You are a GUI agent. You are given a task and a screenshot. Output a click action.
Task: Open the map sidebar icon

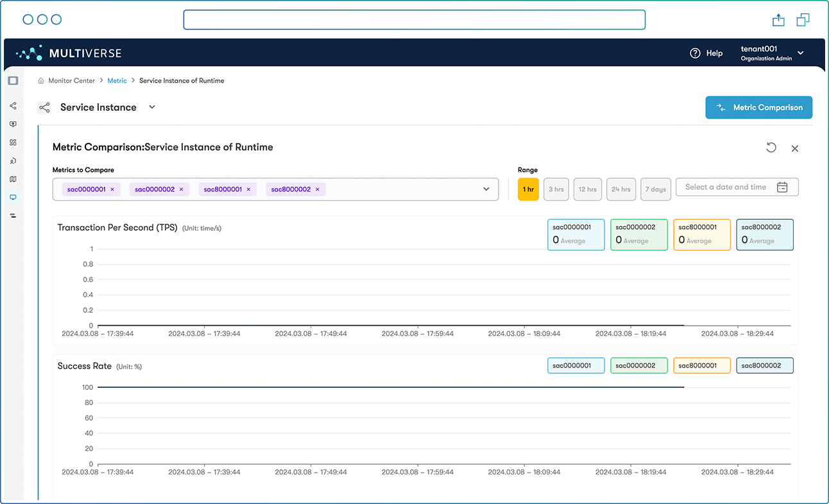coord(13,179)
